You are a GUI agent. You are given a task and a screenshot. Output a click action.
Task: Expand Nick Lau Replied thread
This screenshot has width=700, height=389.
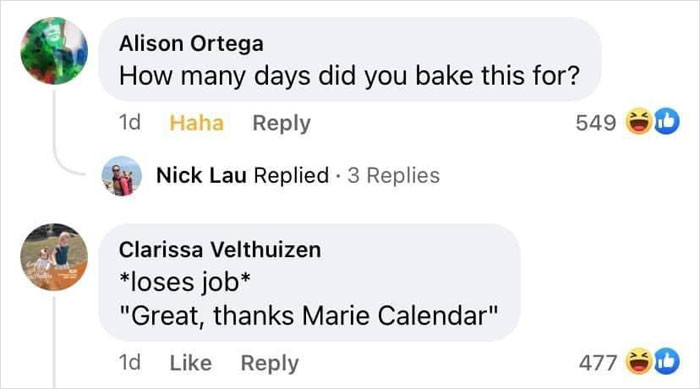pyautogui.click(x=242, y=175)
